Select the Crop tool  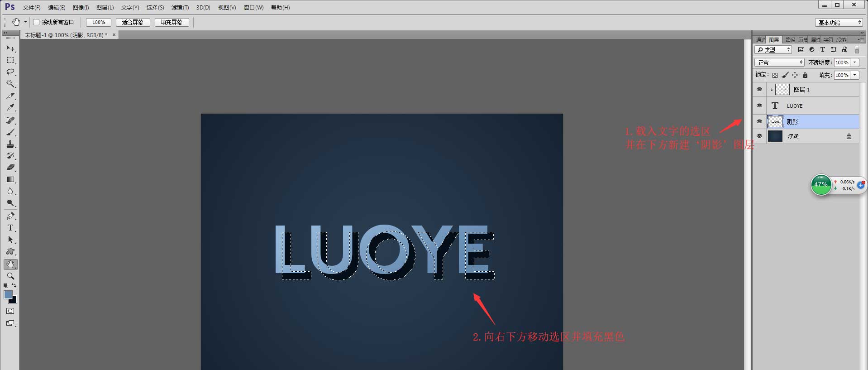[10, 96]
